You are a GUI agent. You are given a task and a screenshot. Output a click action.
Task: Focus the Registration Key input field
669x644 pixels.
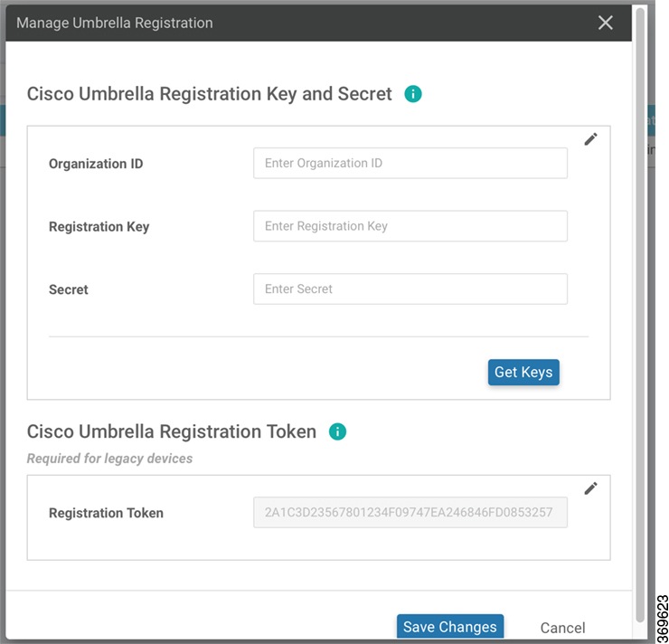(x=410, y=226)
